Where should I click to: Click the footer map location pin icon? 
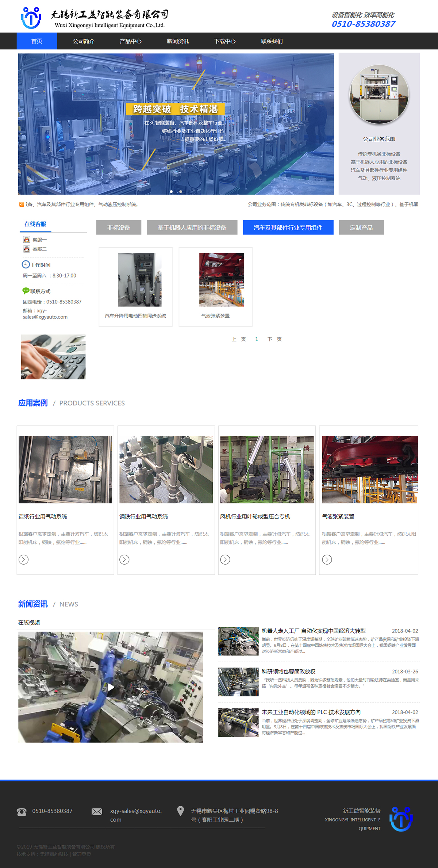pos(180,811)
